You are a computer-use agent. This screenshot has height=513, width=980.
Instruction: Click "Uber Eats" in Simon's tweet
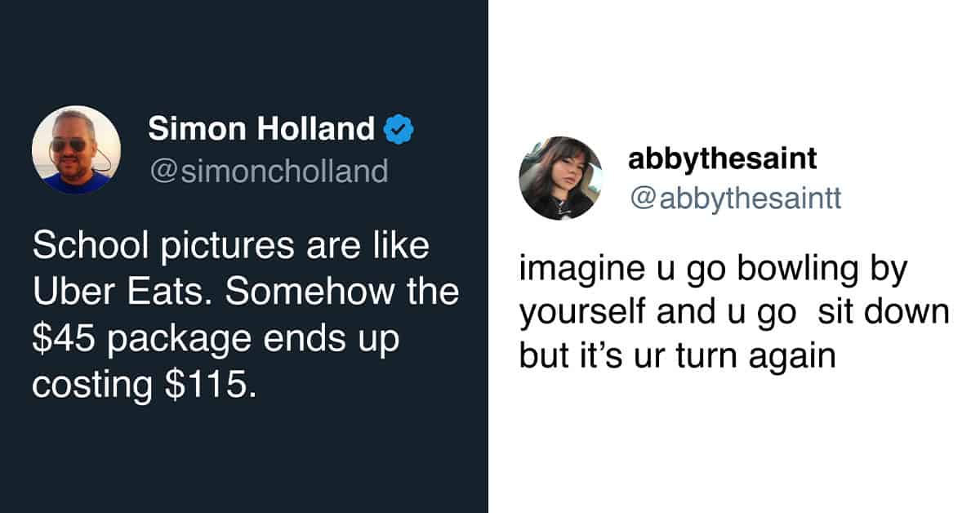point(123,293)
